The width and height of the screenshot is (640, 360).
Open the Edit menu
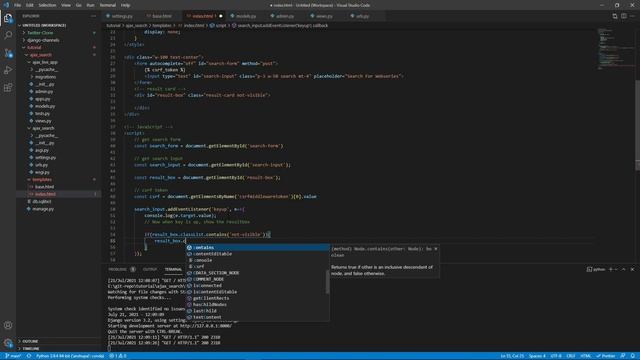(x=30, y=5)
